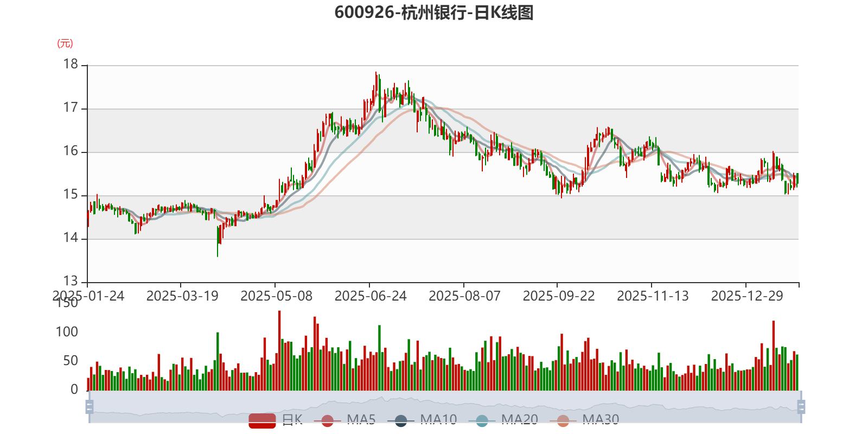Click the 14 price axis label

click(71, 238)
